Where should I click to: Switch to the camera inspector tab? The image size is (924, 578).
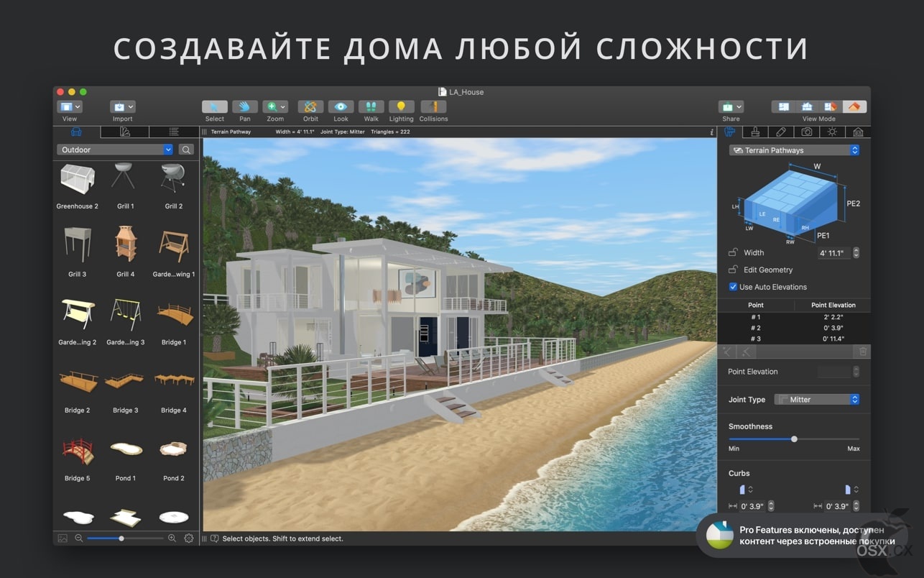pos(807,132)
